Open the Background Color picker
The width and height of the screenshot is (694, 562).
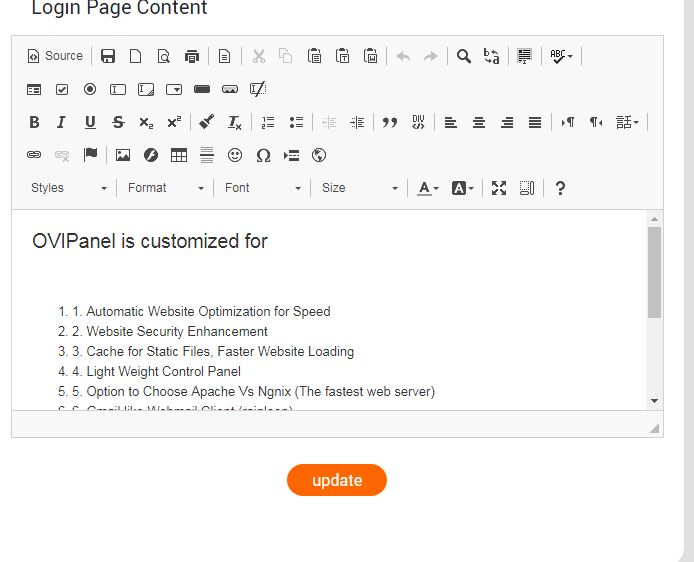click(x=462, y=188)
